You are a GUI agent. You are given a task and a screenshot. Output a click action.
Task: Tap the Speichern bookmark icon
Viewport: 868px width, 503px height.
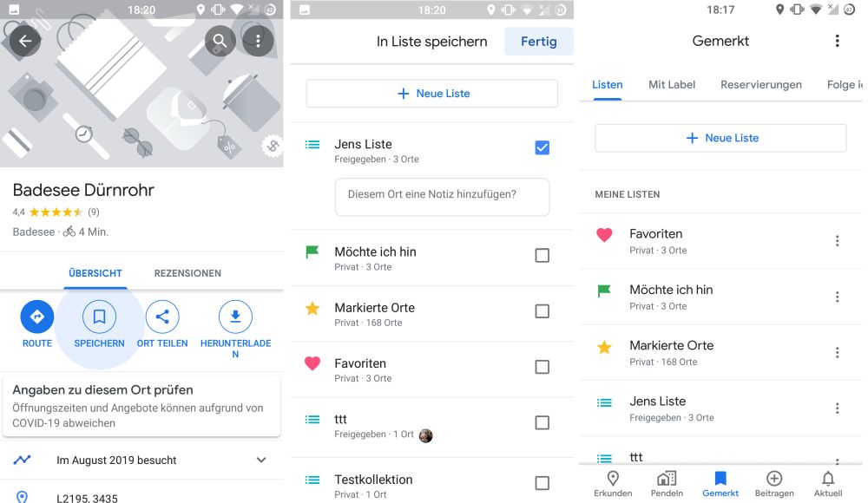tap(99, 317)
